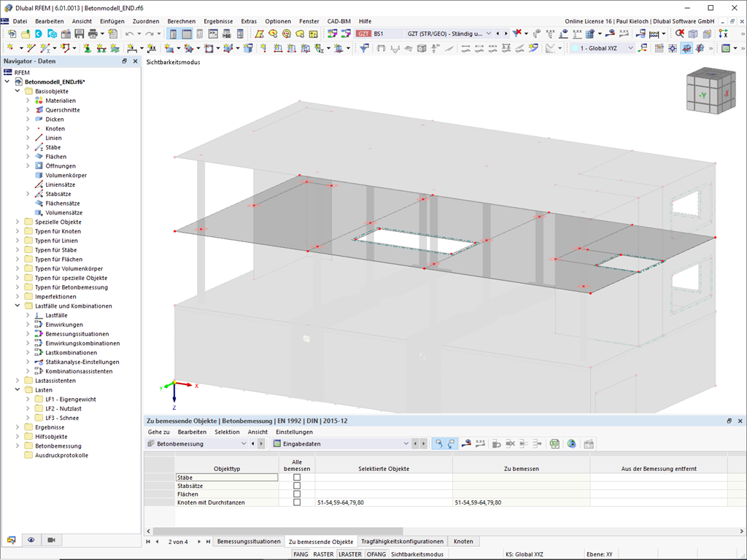Toggle RASTER in status bar
Screen dimensions: 747x560
(x=323, y=554)
